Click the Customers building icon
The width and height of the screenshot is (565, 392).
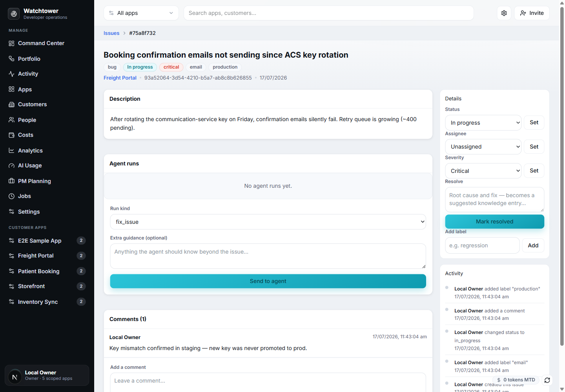point(11,104)
